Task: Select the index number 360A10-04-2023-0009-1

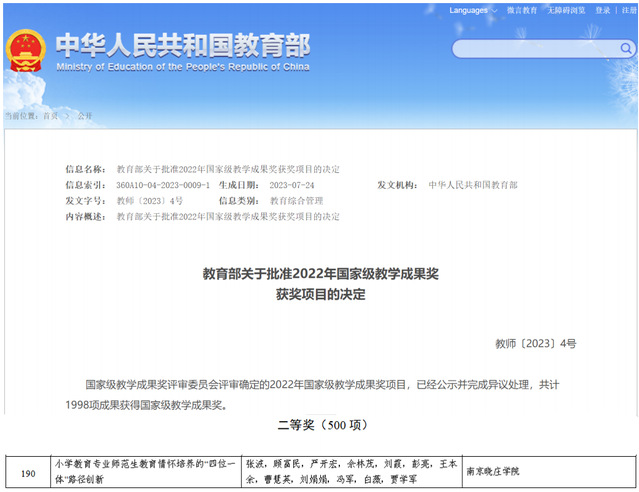Action: (x=163, y=185)
